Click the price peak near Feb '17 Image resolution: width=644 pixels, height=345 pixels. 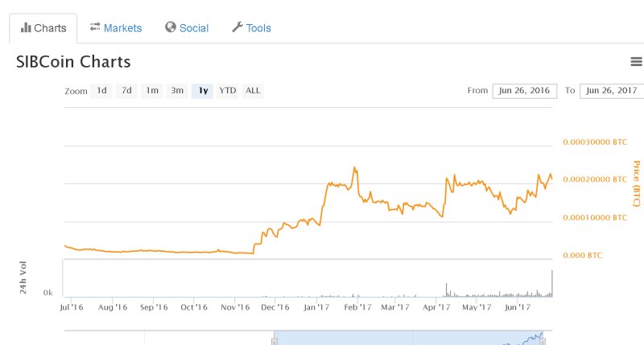point(354,168)
